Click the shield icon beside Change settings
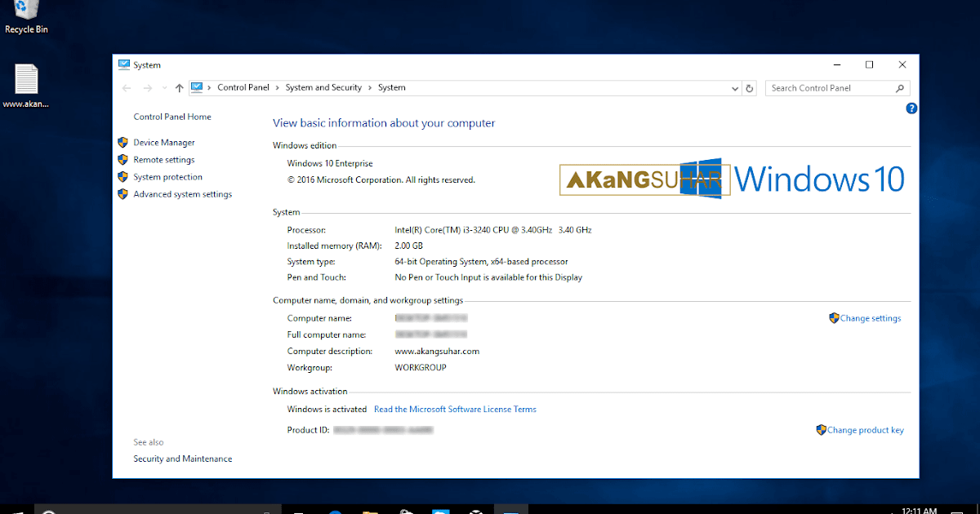Image resolution: width=980 pixels, height=514 pixels. (834, 318)
